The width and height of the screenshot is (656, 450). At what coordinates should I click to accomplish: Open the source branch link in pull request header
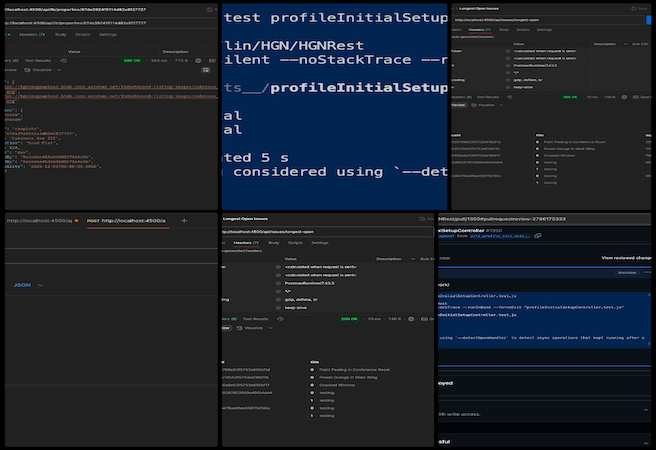tap(500, 236)
